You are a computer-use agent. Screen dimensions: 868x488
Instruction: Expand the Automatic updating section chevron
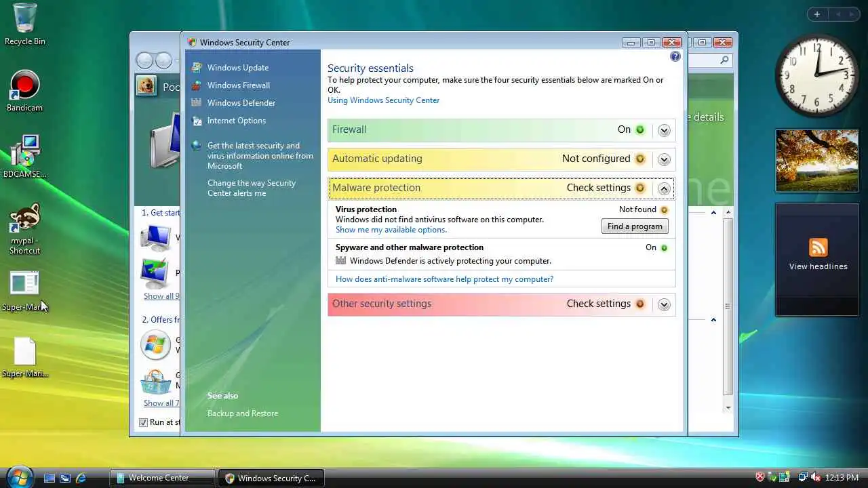pyautogui.click(x=664, y=159)
